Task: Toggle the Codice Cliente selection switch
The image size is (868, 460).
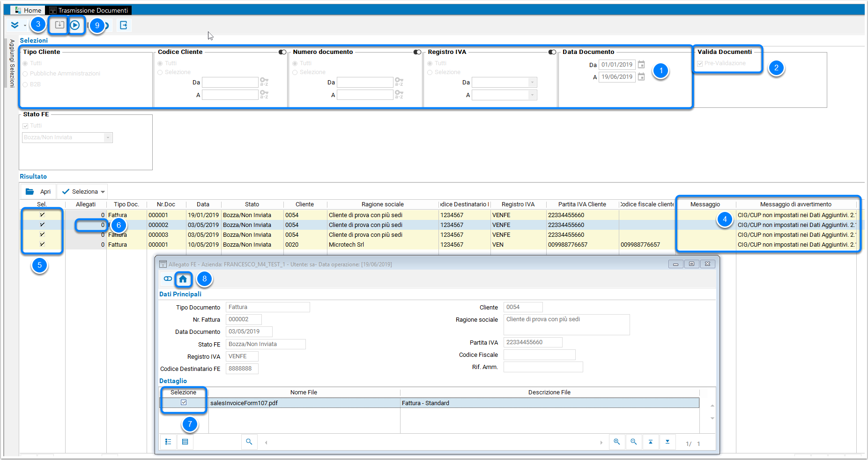Action: (282, 52)
